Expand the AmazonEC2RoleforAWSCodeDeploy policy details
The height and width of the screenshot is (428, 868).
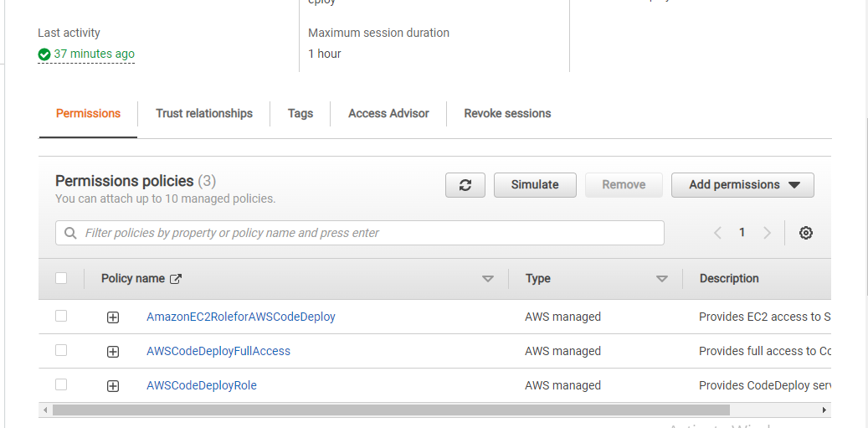click(x=113, y=317)
